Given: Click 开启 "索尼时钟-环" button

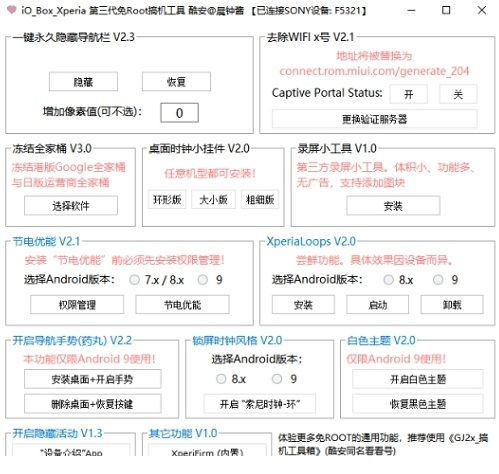Looking at the screenshot, I should 260,404.
